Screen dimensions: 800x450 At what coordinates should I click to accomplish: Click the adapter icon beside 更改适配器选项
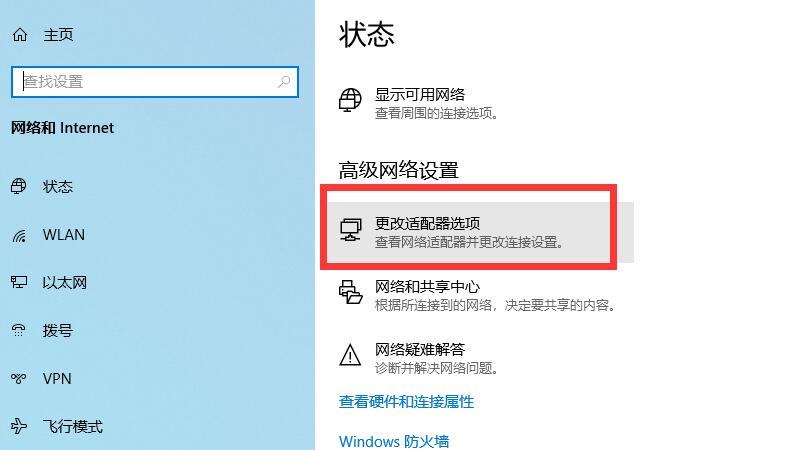click(351, 230)
